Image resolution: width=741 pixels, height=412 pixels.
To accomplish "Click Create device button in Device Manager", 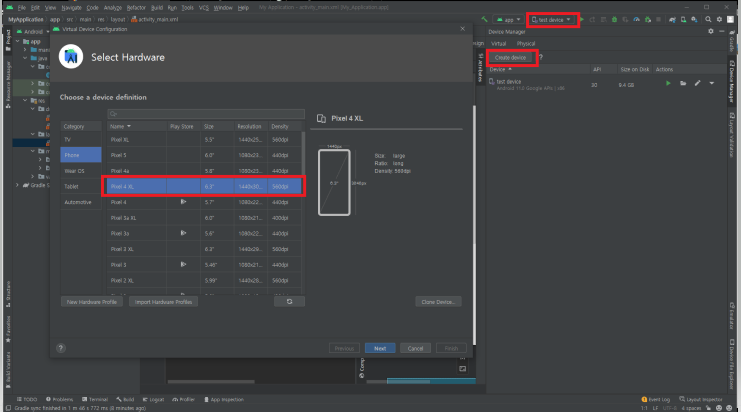I will point(510,57).
